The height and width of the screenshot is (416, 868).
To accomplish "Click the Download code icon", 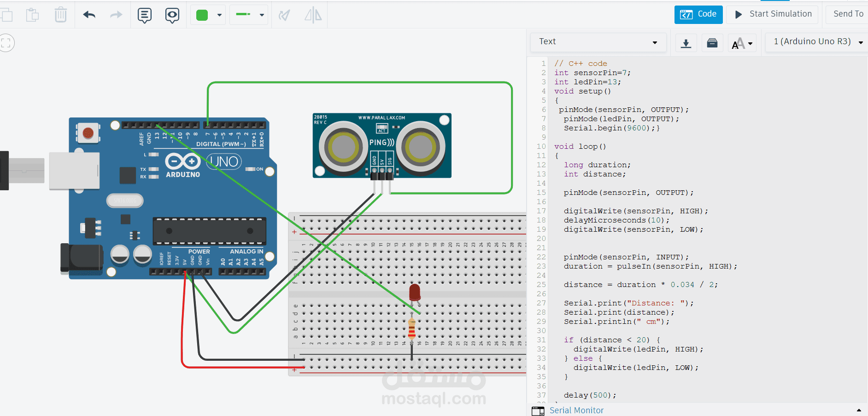I will coord(686,43).
